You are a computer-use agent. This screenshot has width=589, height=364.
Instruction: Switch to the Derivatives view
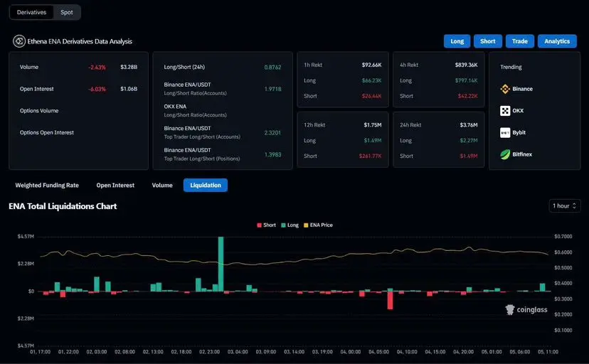click(31, 12)
